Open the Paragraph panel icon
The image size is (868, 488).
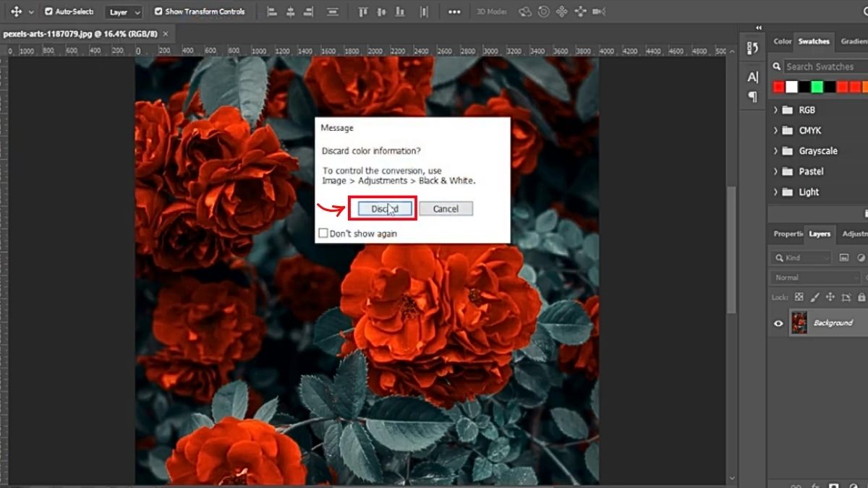tap(752, 96)
